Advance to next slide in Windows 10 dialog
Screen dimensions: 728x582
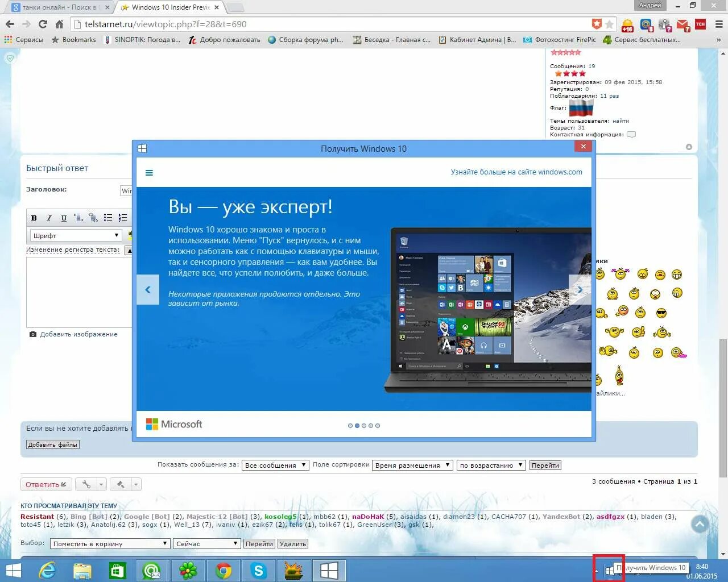tap(580, 290)
